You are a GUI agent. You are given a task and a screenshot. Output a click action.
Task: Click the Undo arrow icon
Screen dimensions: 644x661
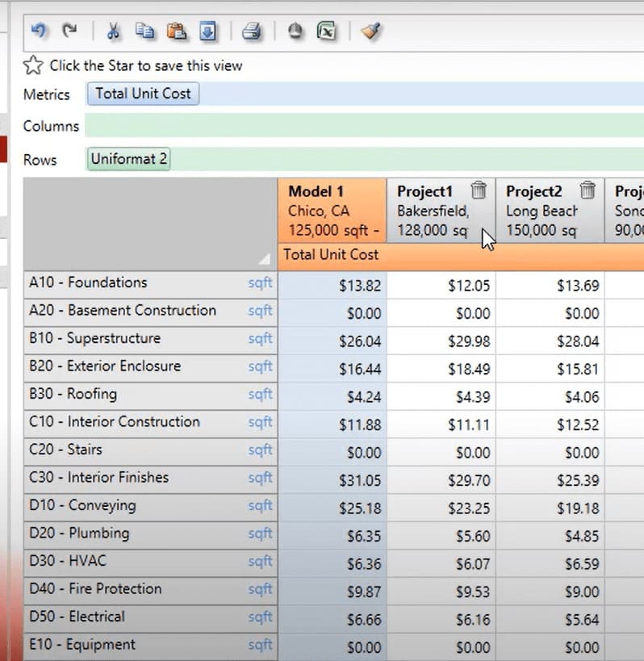point(39,31)
